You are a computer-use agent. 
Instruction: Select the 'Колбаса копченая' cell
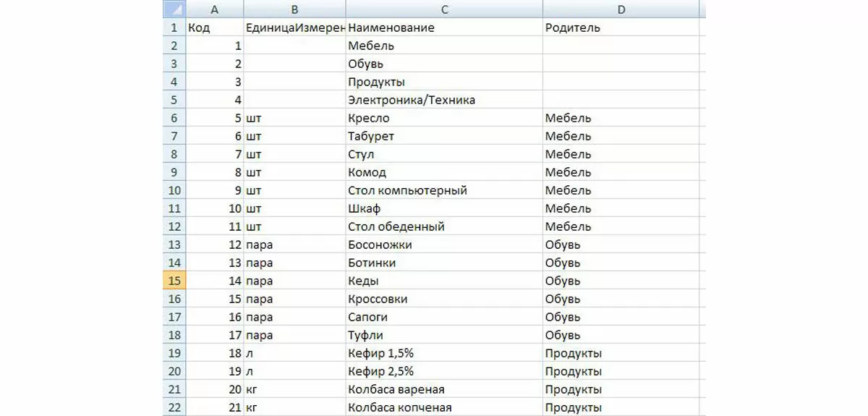pos(444,407)
